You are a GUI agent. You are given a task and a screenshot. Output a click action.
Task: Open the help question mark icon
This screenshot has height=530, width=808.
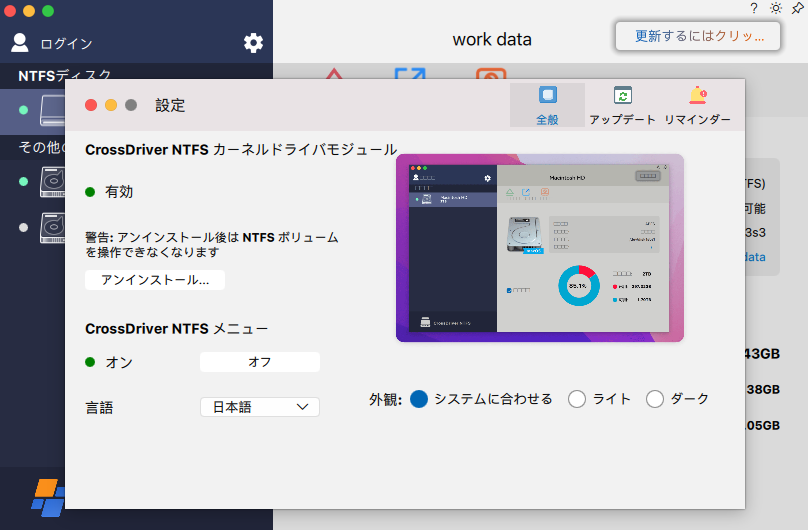click(754, 8)
